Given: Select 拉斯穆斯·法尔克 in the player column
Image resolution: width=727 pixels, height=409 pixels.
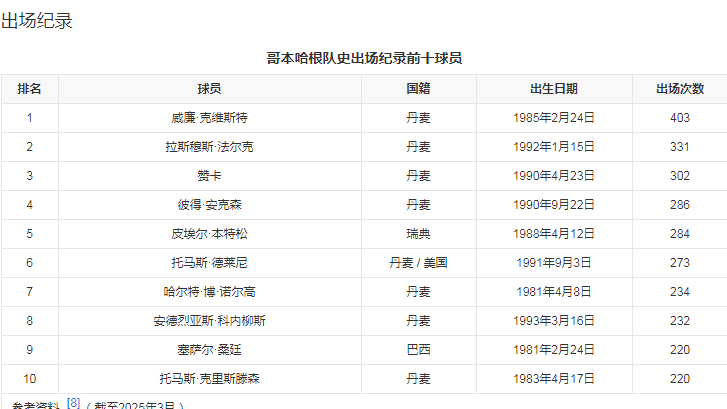Looking at the screenshot, I should click(209, 147).
